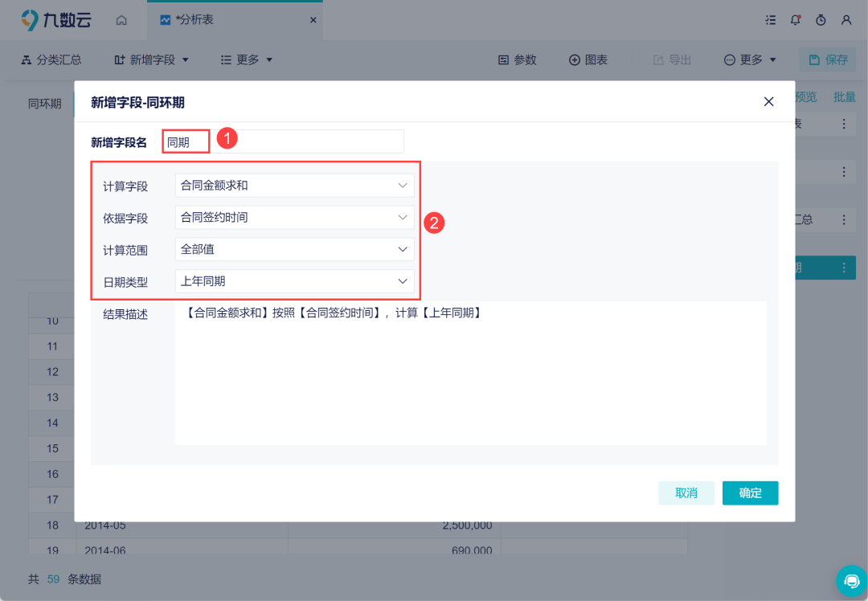Screen dimensions: 868x601
Task: Open the 计算范围 dropdown
Action: click(294, 250)
